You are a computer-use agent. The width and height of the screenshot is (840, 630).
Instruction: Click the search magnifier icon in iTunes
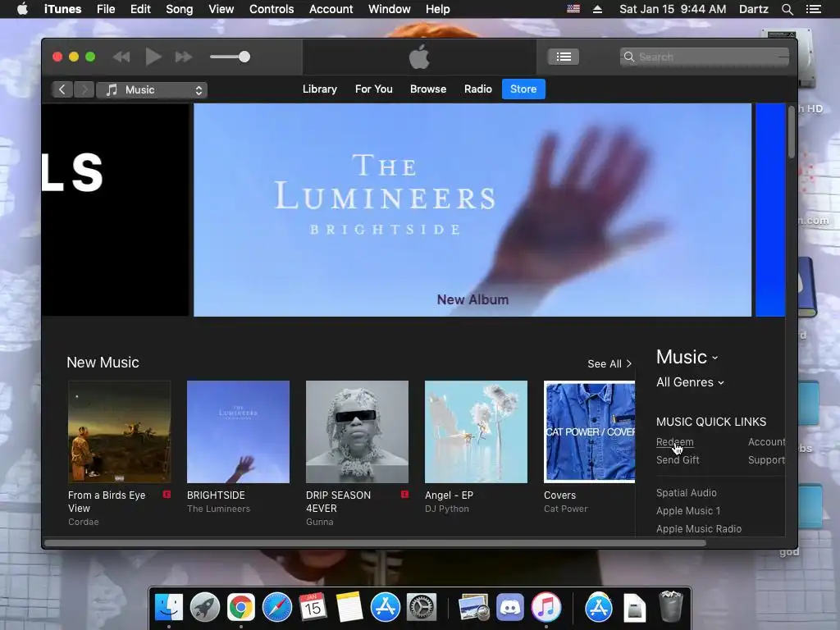[629, 57]
